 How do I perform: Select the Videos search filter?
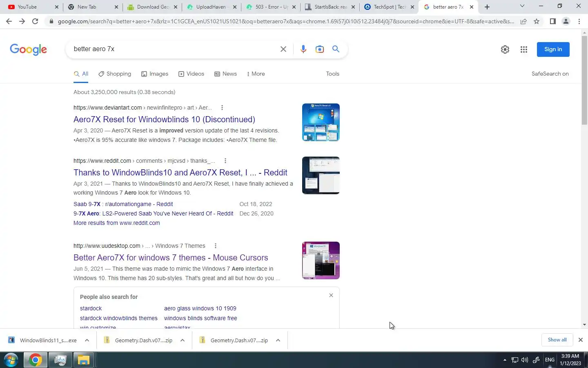(191, 74)
